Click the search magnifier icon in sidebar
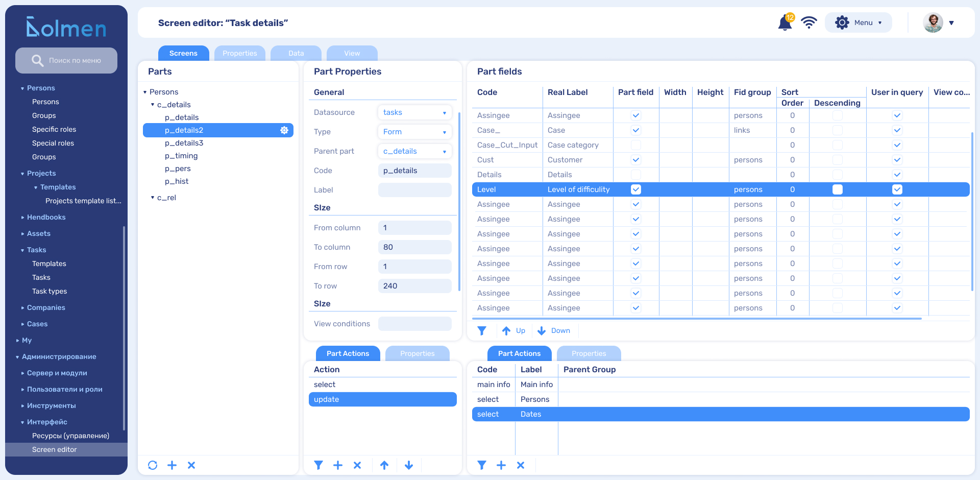Image resolution: width=980 pixels, height=480 pixels. coord(37,60)
